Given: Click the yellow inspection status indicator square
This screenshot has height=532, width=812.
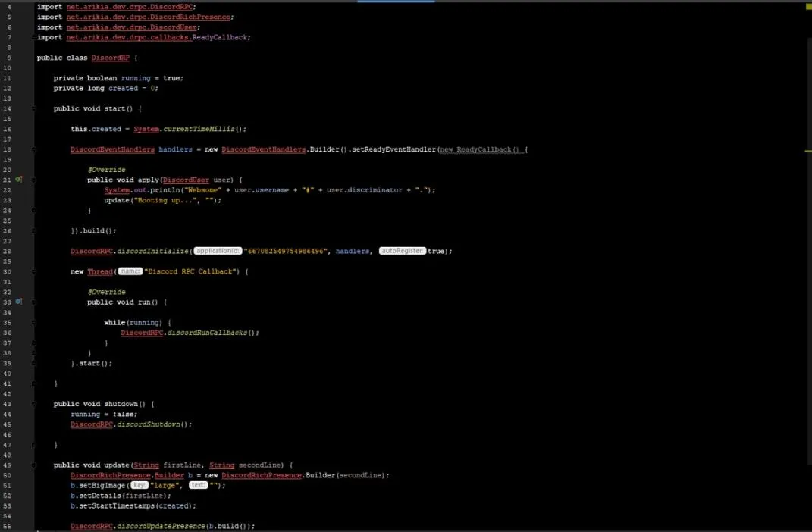Looking at the screenshot, I should coord(807,6).
